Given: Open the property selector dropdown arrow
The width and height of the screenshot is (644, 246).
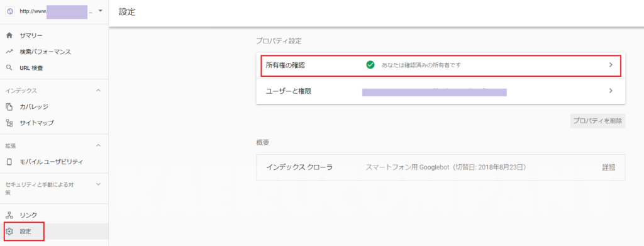Looking at the screenshot, I should coord(100,10).
